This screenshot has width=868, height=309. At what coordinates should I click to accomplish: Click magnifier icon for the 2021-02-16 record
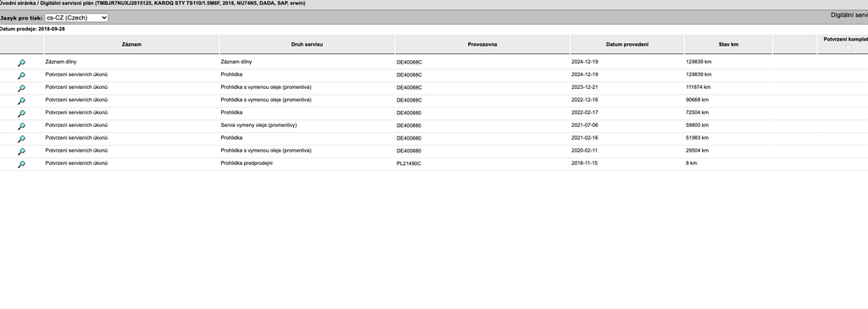click(21, 140)
